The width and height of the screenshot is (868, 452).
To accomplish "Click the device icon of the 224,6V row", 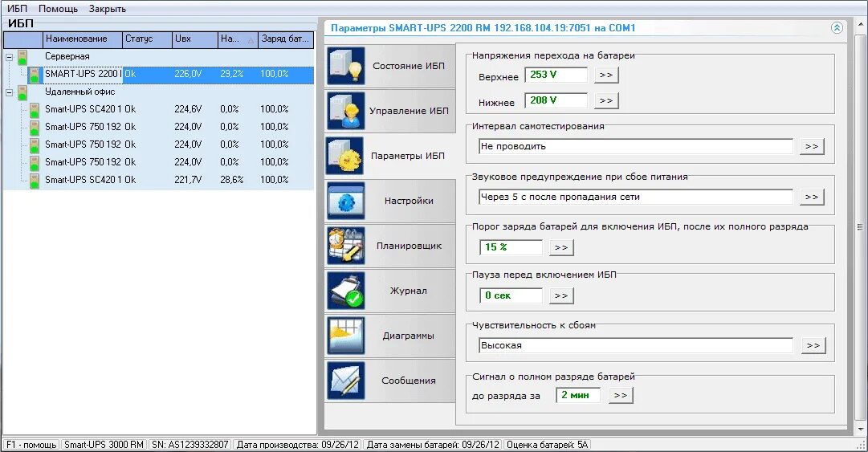I will coord(35,109).
